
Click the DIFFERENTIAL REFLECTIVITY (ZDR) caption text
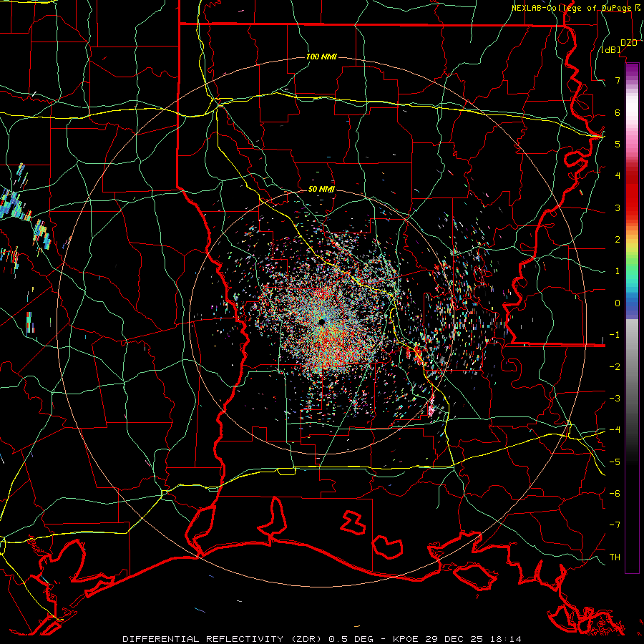223,639
